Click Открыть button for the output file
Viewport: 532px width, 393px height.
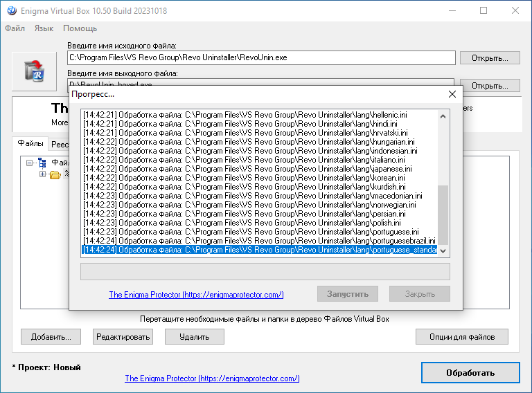click(x=490, y=86)
